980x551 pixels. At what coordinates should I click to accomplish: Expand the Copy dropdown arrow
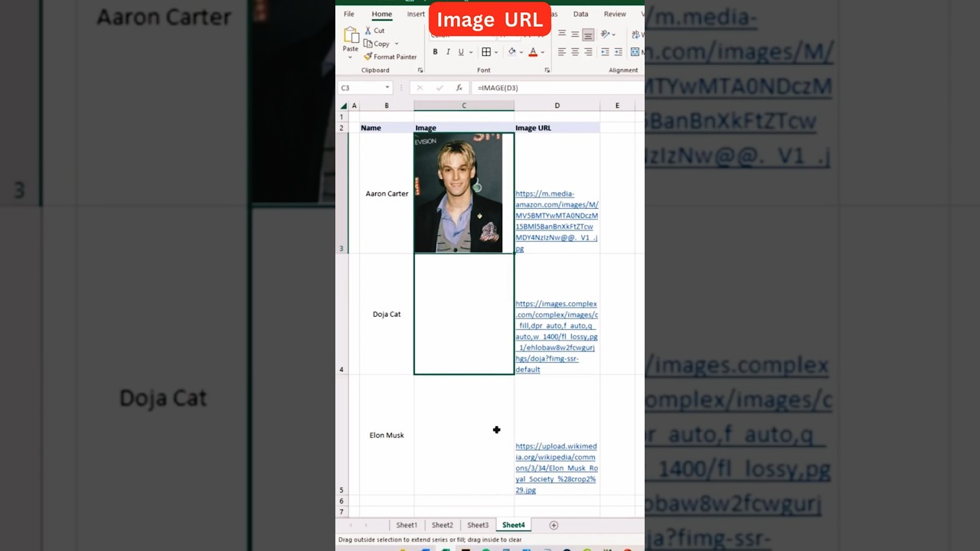coord(397,44)
